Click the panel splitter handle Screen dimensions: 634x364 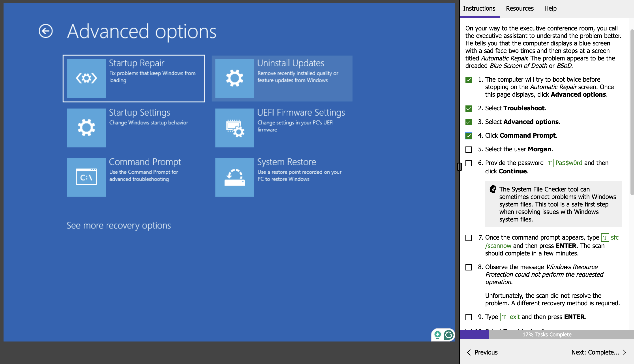(x=460, y=167)
